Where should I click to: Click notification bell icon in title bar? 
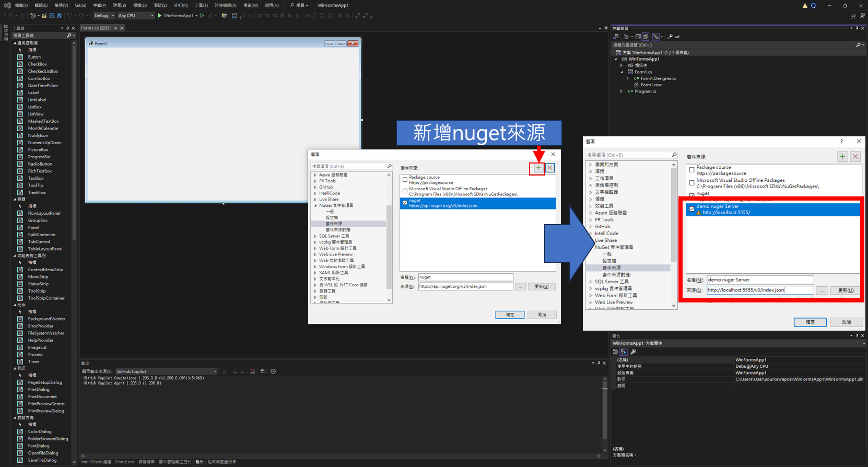[x=805, y=6]
